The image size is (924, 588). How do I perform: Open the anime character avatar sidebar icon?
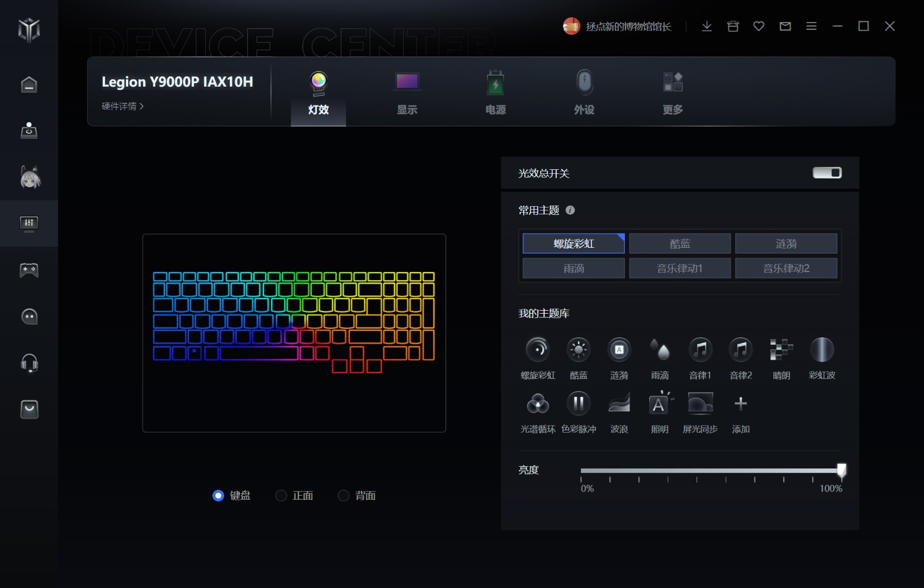(30, 177)
